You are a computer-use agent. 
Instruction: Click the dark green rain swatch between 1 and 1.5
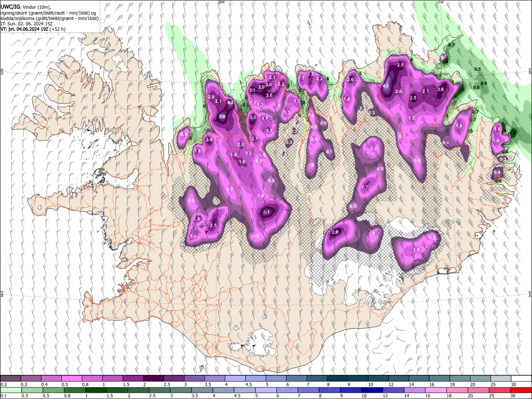tap(96, 390)
